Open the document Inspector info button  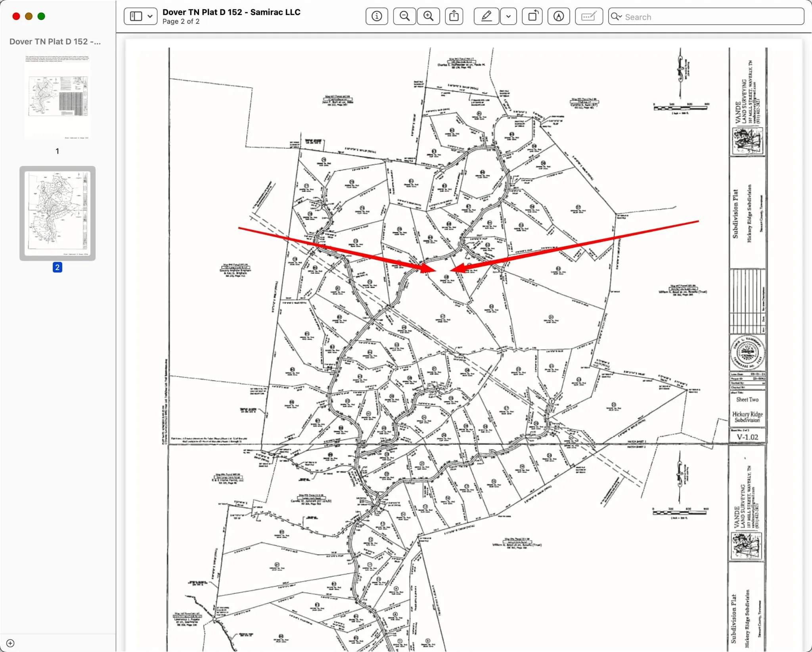point(376,16)
